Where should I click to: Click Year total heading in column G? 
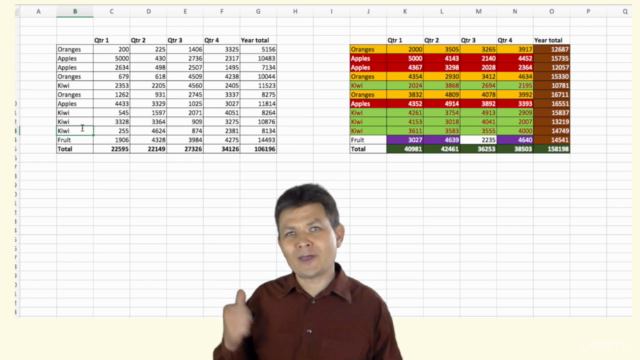(x=255, y=40)
